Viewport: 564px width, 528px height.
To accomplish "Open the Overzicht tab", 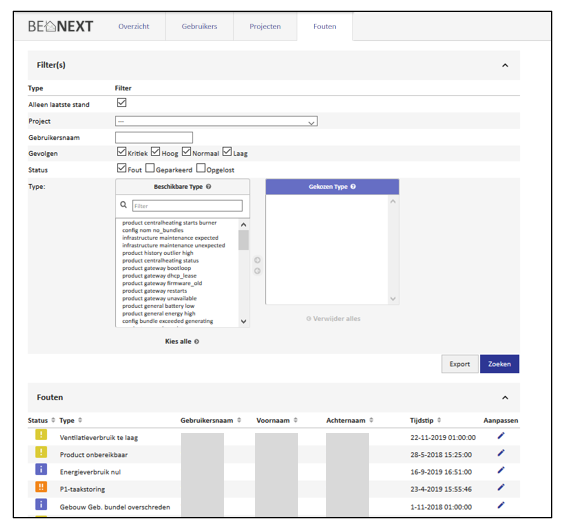I will (x=134, y=26).
